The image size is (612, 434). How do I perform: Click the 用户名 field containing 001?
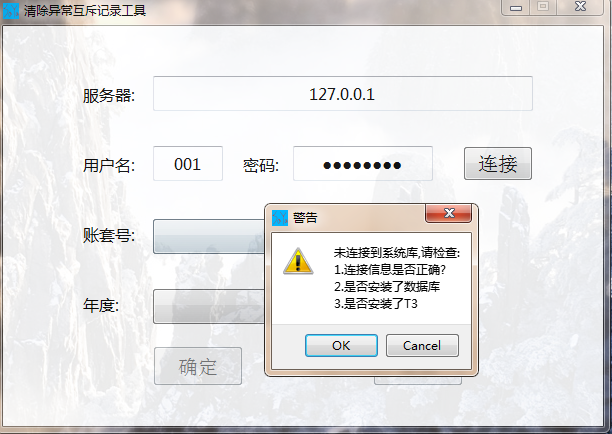pyautogui.click(x=188, y=164)
